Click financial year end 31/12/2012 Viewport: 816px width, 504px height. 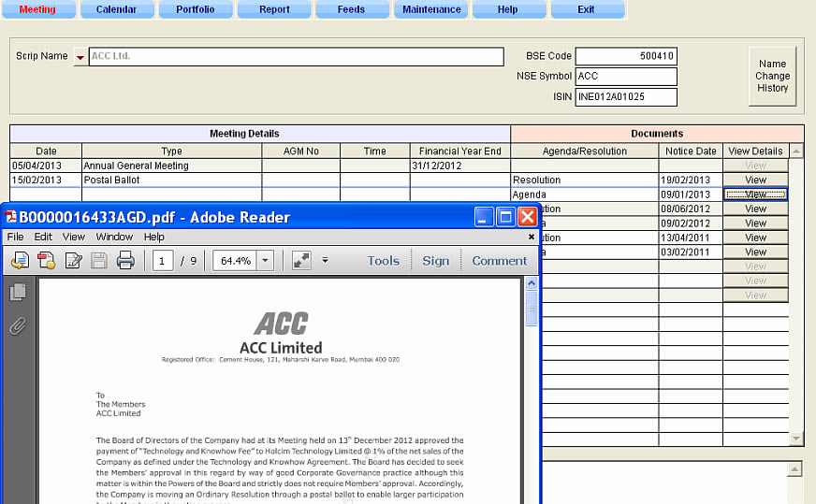(x=460, y=166)
